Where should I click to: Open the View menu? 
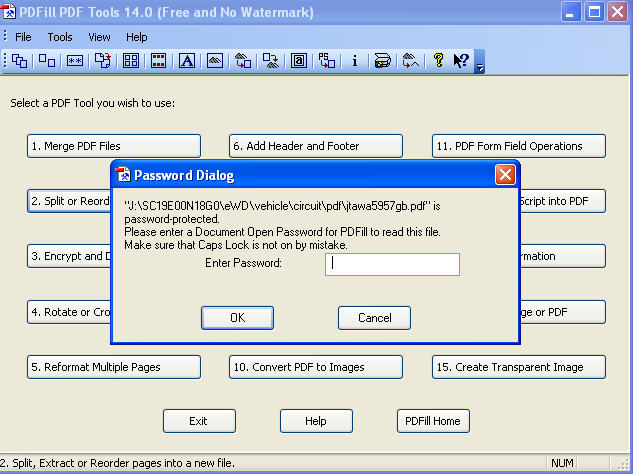(99, 37)
